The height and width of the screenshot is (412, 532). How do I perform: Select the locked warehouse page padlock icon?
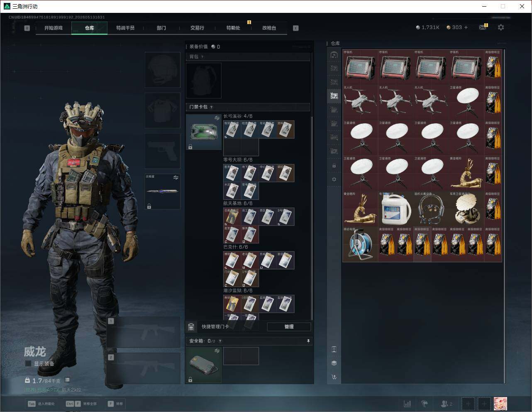tap(334, 166)
